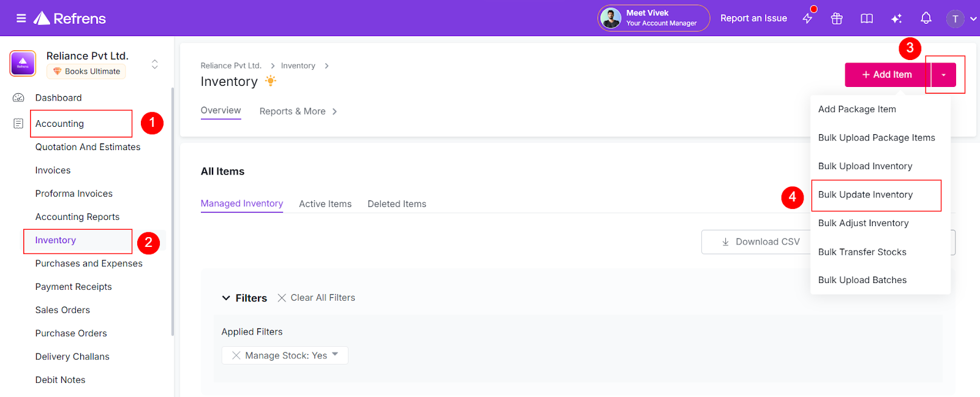Open Debit Notes

[x=60, y=380]
